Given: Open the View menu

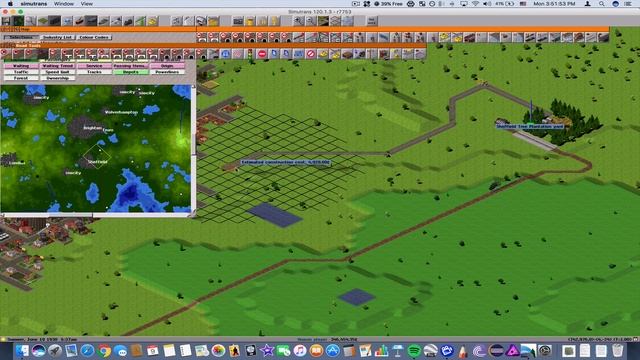Looking at the screenshot, I should pos(87,4).
